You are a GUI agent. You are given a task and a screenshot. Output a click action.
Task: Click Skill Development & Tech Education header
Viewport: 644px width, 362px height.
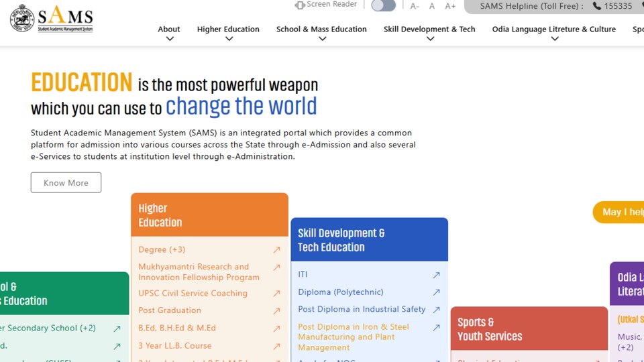369,240
